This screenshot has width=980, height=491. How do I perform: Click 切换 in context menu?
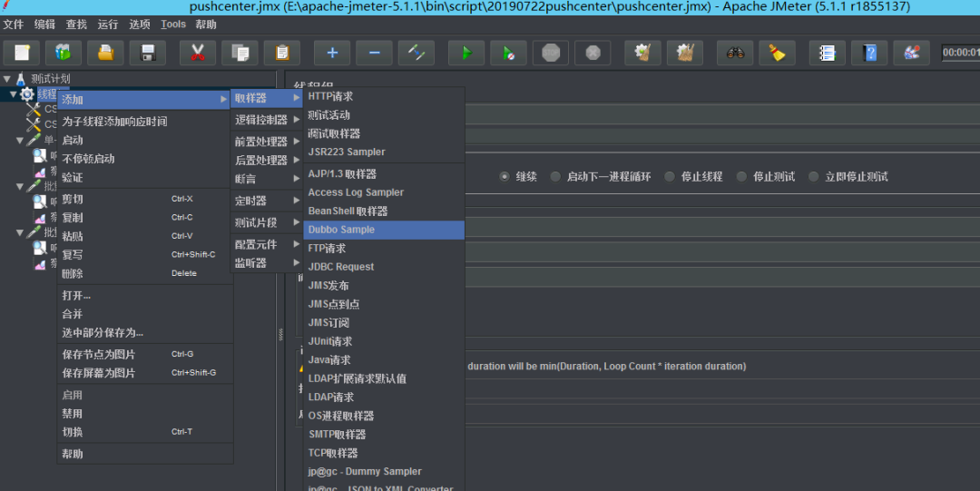tap(145, 432)
